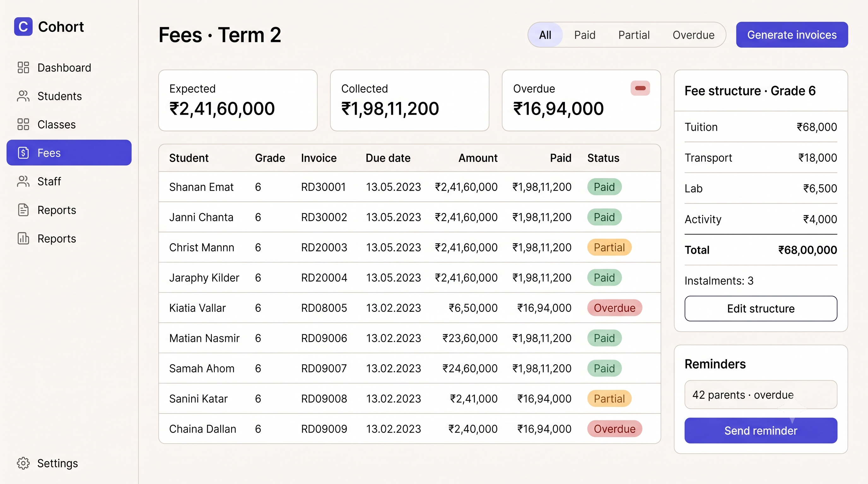Switch to the Paid filter tab

(585, 35)
